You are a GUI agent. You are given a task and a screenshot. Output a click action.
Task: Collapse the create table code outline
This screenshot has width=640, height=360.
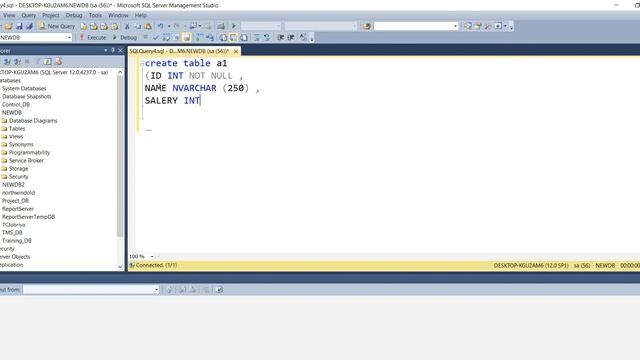coord(142,64)
